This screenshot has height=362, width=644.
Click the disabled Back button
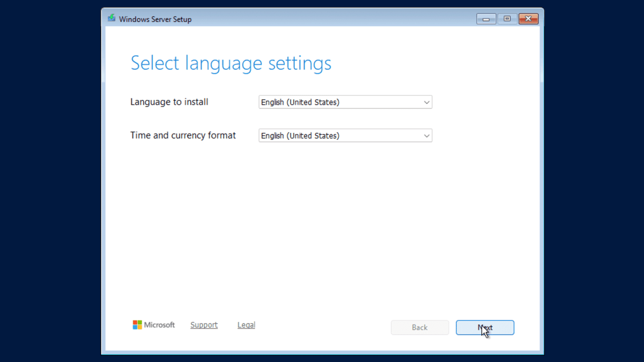click(x=420, y=327)
